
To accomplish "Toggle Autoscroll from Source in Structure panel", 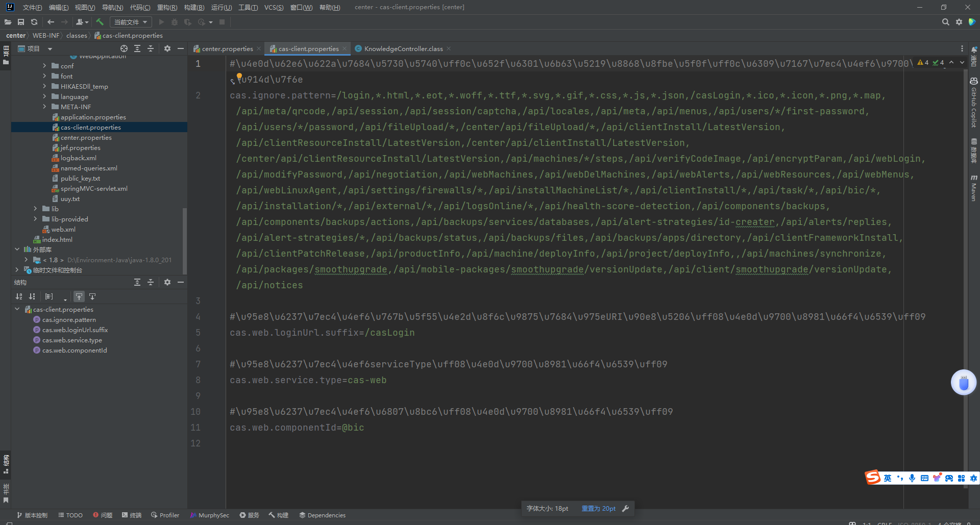I will point(92,296).
